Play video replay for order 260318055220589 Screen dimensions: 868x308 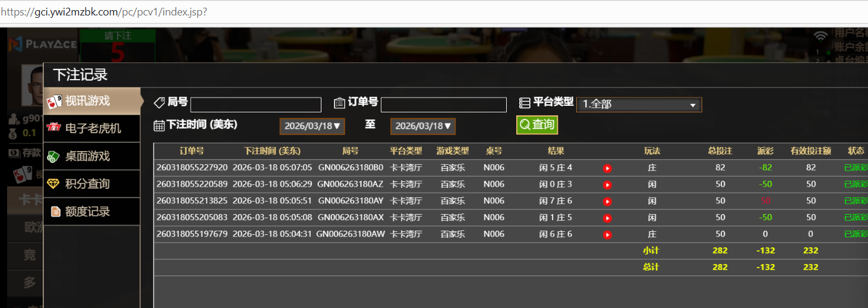607,185
